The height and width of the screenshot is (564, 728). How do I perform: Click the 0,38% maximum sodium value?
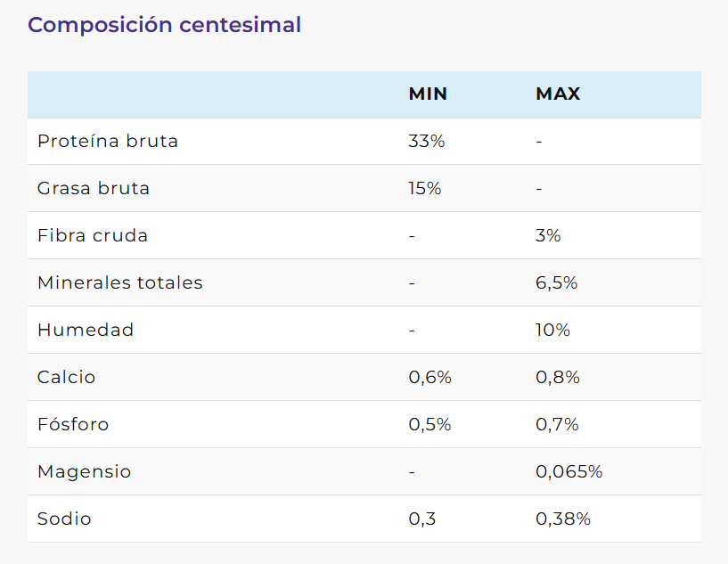click(562, 519)
